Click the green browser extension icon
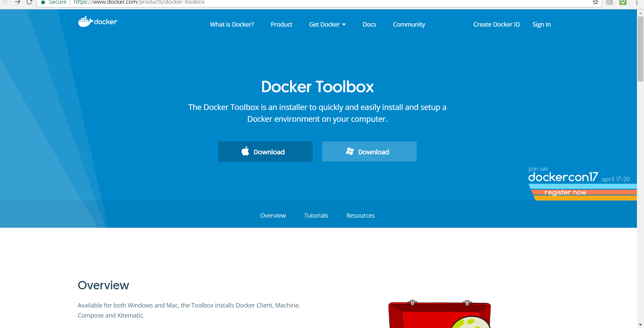Screen dimensions: 644x328 tap(623, 2)
